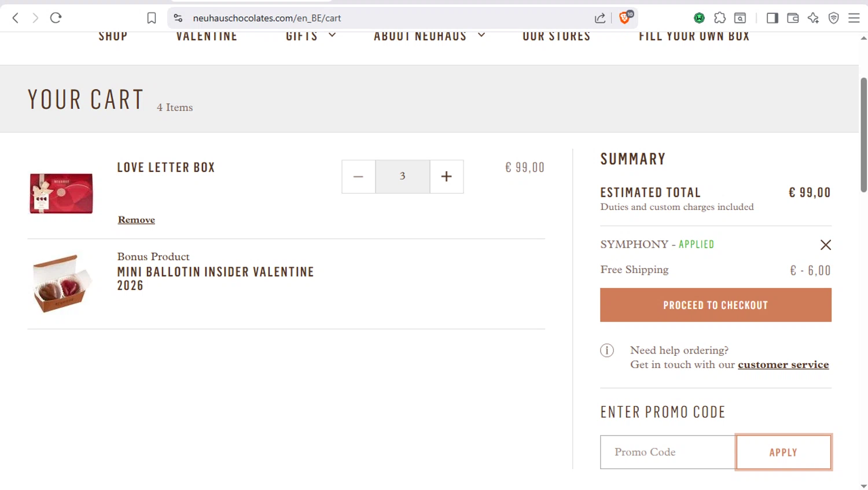Screen dimensions: 868x490
Task: Open the browser main menu
Action: [x=854, y=18]
